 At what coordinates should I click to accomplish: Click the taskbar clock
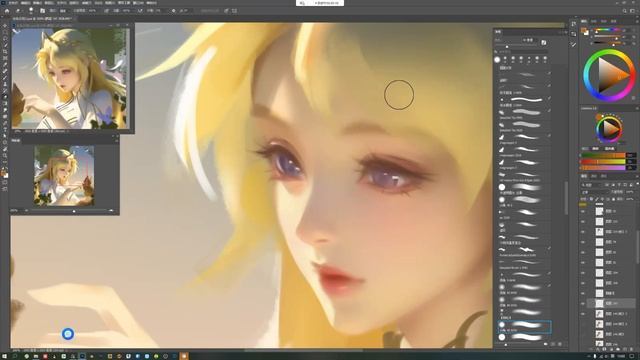click(621, 356)
